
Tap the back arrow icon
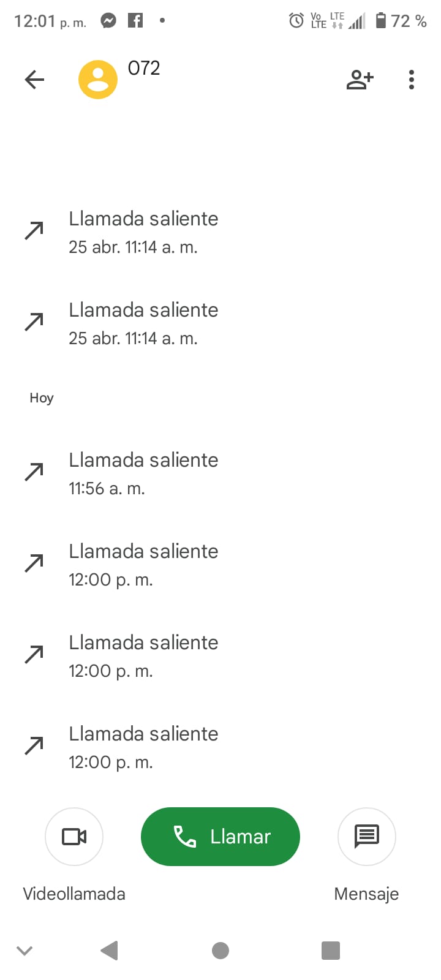34,80
